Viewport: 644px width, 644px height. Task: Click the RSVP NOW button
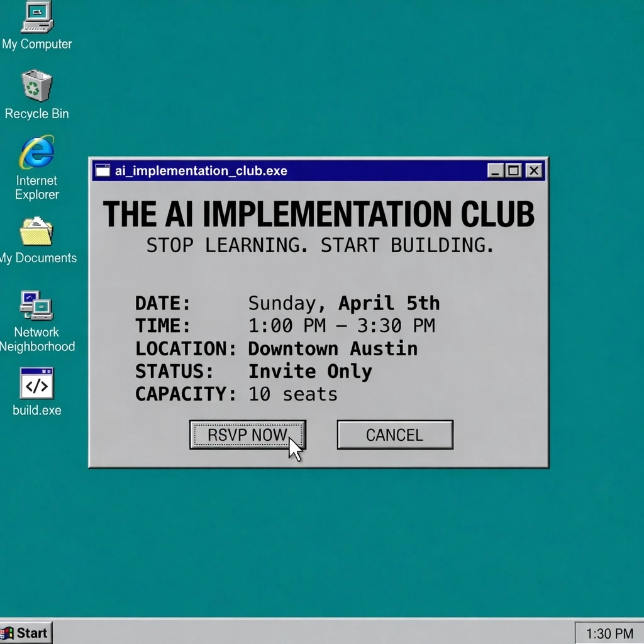(247, 435)
